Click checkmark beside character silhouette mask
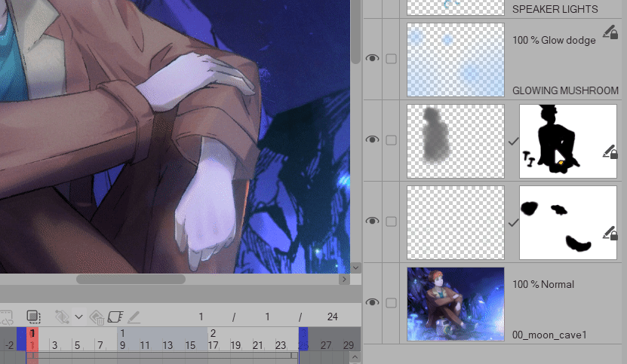The width and height of the screenshot is (627, 364). (513, 142)
